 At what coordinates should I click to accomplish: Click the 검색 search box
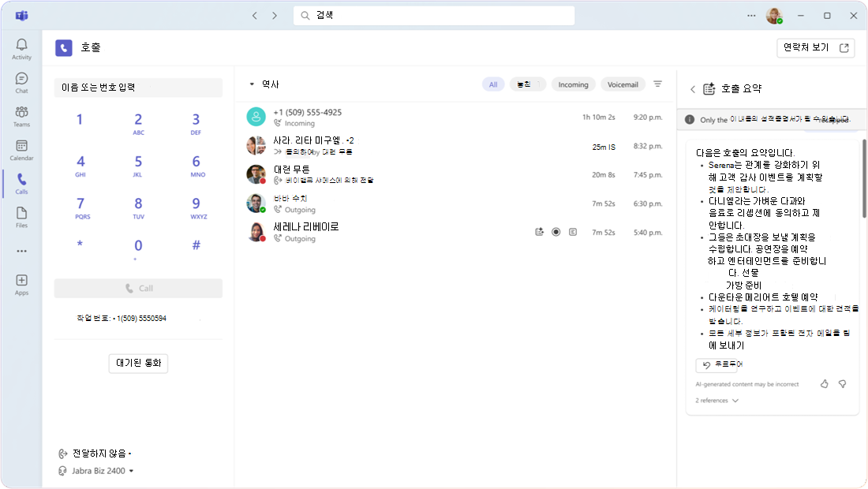pos(434,16)
